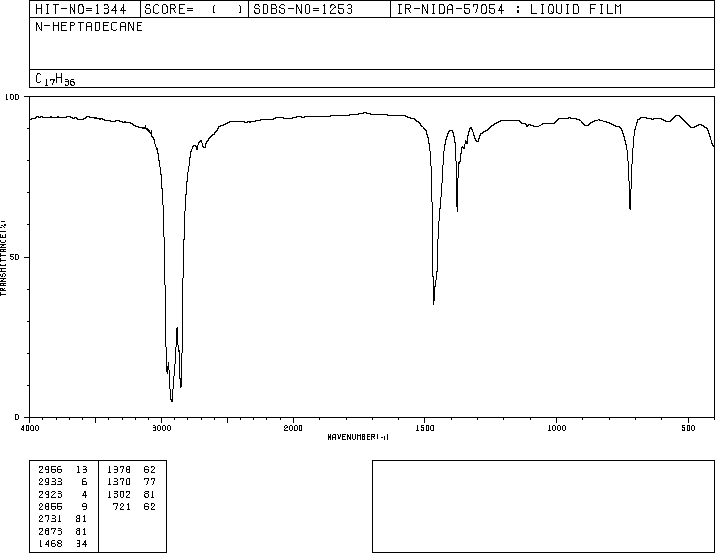The height and width of the screenshot is (553, 715).
Task: Click the molecular formula C17H36
Action: (x=55, y=79)
